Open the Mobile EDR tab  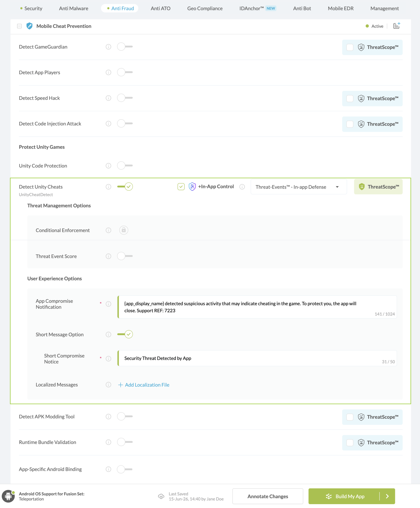[340, 8]
